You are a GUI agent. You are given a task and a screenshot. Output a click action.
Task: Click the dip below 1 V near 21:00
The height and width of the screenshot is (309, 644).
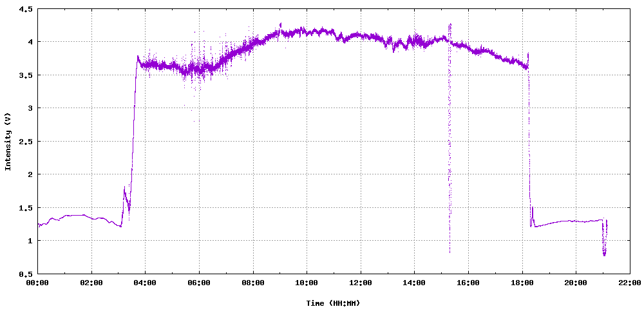click(604, 238)
